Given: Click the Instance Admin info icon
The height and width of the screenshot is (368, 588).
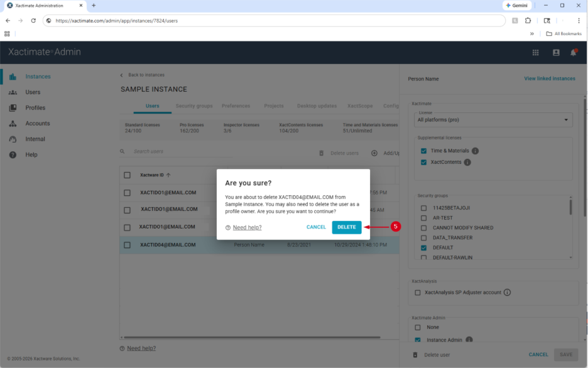Looking at the screenshot, I should tap(469, 340).
